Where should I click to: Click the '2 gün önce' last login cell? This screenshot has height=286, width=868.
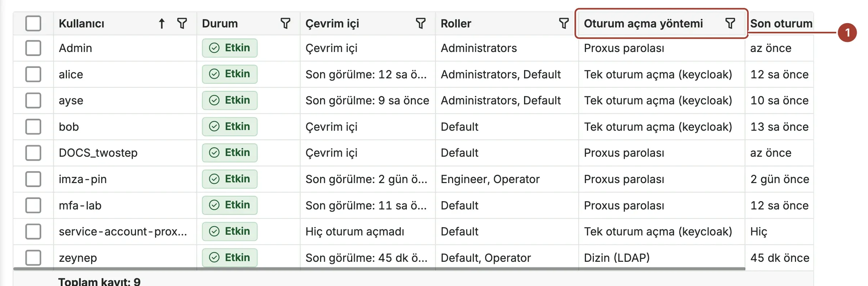tap(780, 179)
